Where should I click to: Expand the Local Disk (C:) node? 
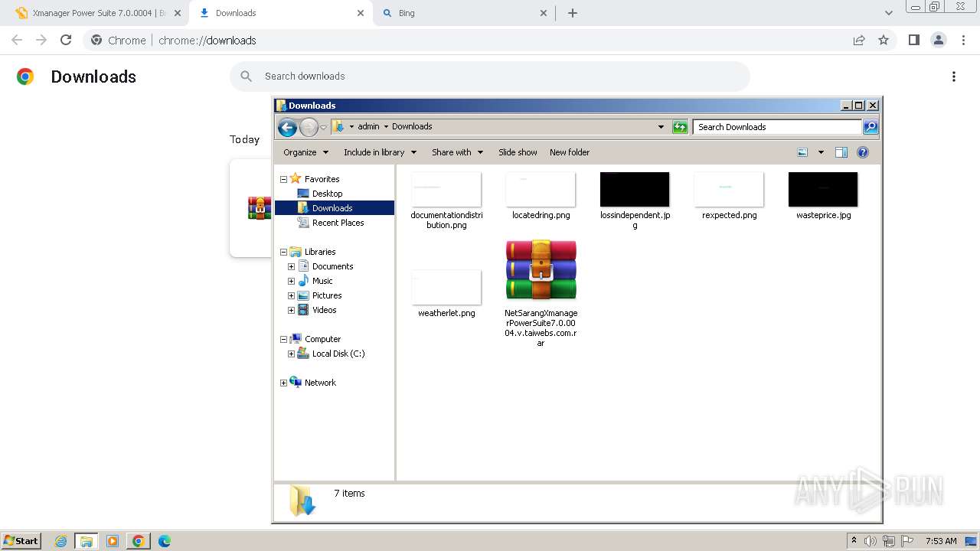coord(291,354)
